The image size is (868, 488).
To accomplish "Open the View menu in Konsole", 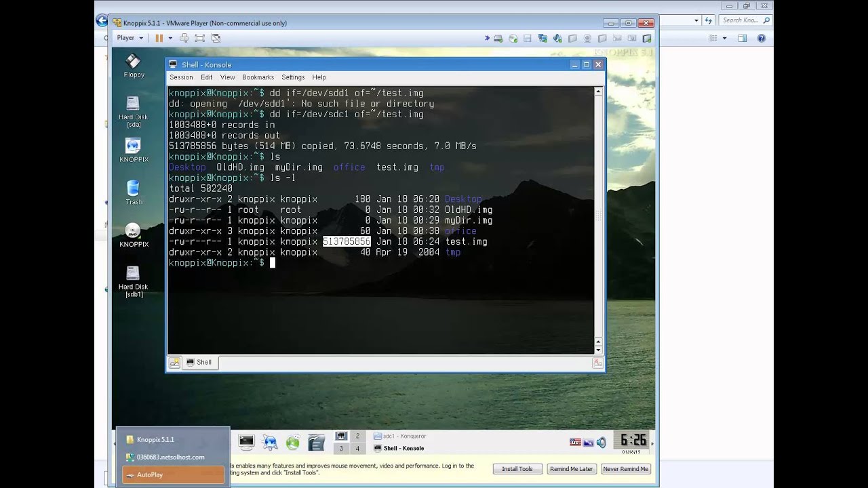I will click(227, 77).
